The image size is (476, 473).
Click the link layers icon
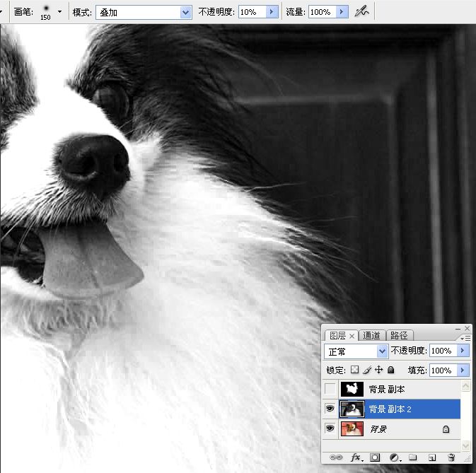[336, 457]
